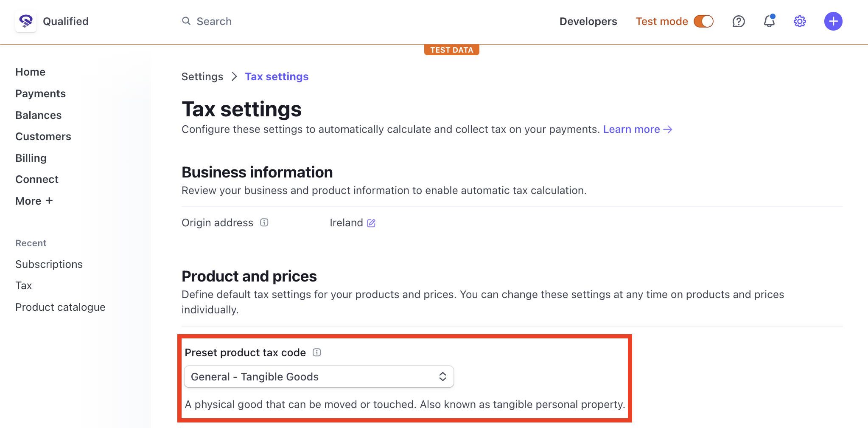
Task: Open the Preset product tax code dropdown
Action: click(x=319, y=377)
